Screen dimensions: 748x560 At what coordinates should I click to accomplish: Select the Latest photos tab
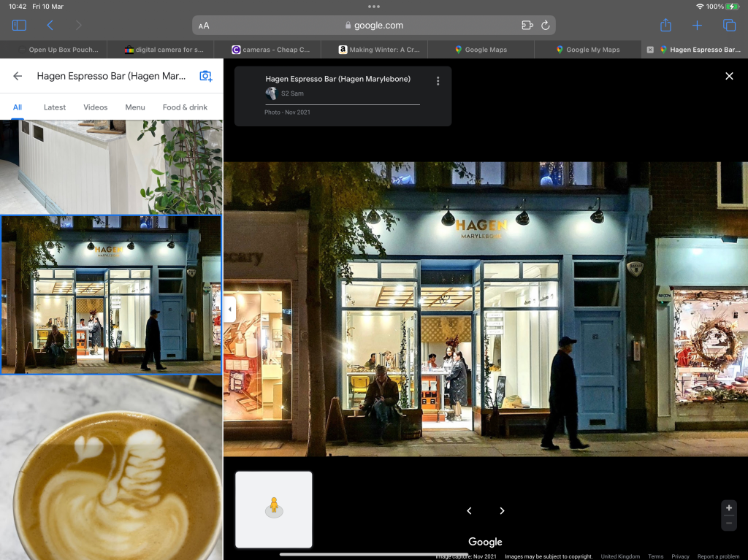(x=55, y=107)
